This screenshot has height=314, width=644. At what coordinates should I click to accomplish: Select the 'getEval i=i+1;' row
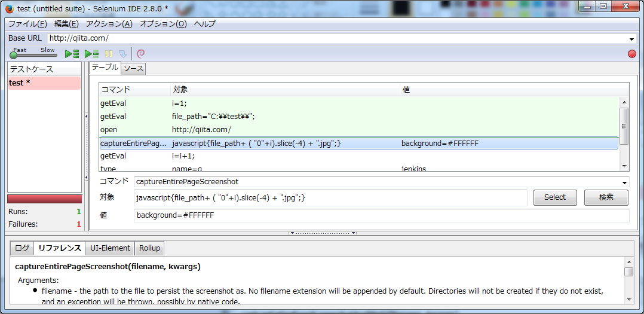[x=358, y=156]
